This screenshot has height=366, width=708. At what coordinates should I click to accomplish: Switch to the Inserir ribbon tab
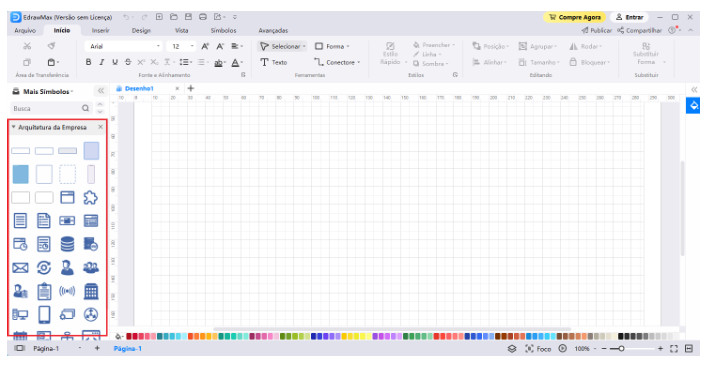click(100, 31)
